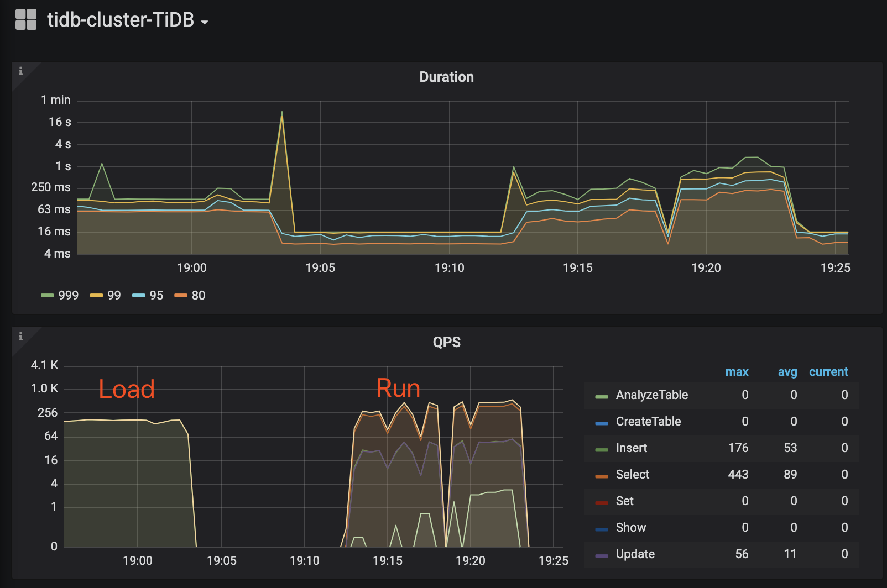887x588 pixels.
Task: Click the Update avg value 11
Action: (790, 554)
